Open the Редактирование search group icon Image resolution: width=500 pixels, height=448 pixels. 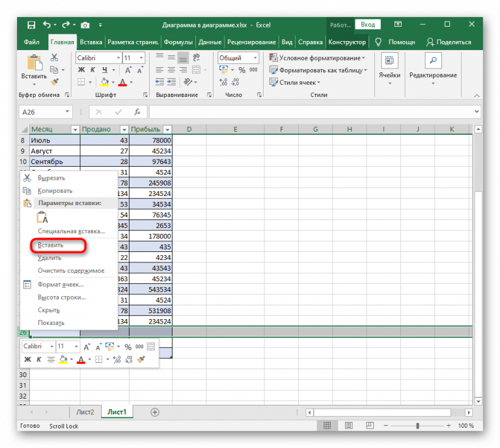(433, 61)
